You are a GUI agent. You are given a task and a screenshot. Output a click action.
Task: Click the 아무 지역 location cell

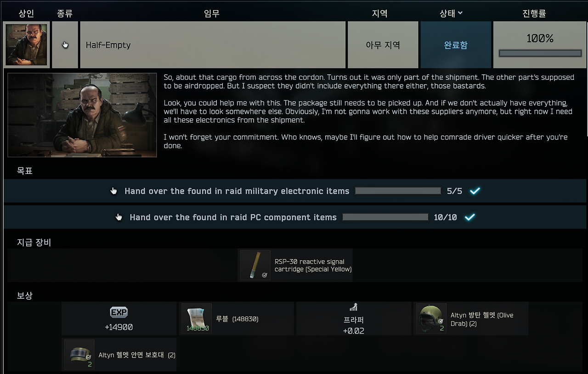(383, 45)
